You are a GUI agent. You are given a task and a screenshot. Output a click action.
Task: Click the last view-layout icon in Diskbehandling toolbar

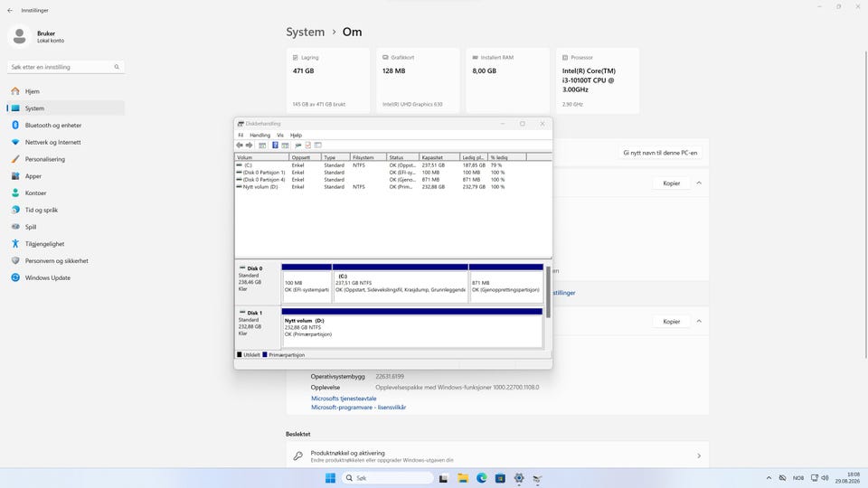(x=317, y=145)
